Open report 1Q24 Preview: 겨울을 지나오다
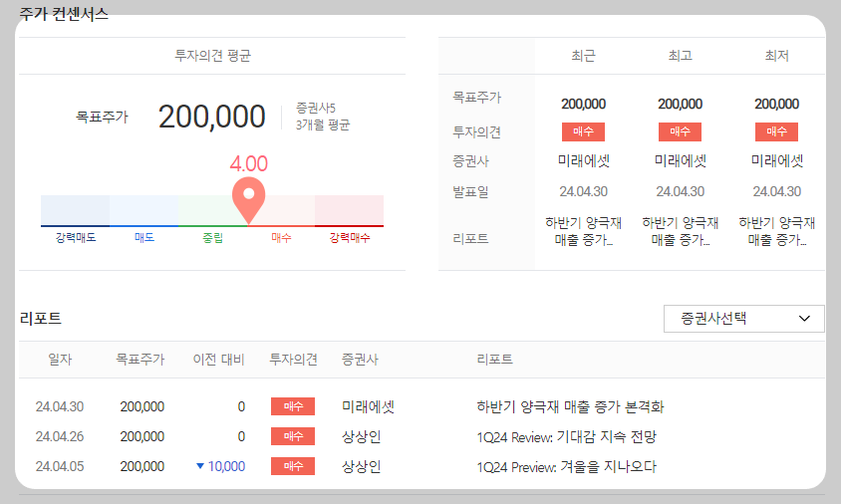Screen dimensions: 841x504 click(566, 466)
